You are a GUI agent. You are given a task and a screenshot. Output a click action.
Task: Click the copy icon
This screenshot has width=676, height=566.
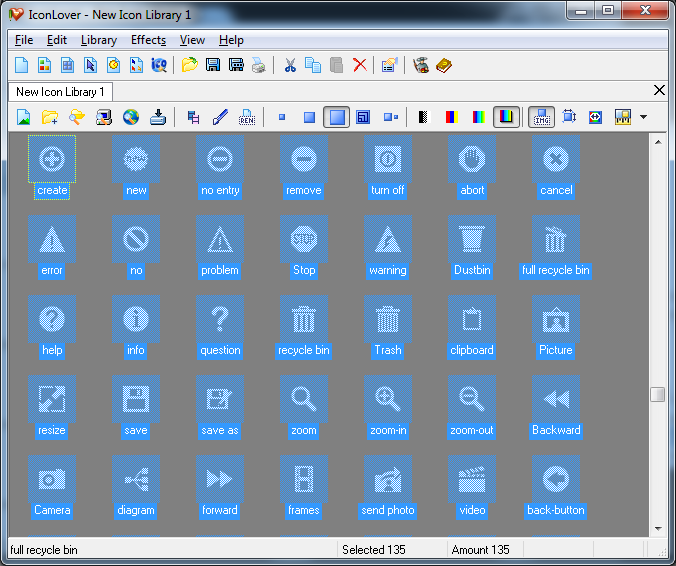pyautogui.click(x=313, y=65)
